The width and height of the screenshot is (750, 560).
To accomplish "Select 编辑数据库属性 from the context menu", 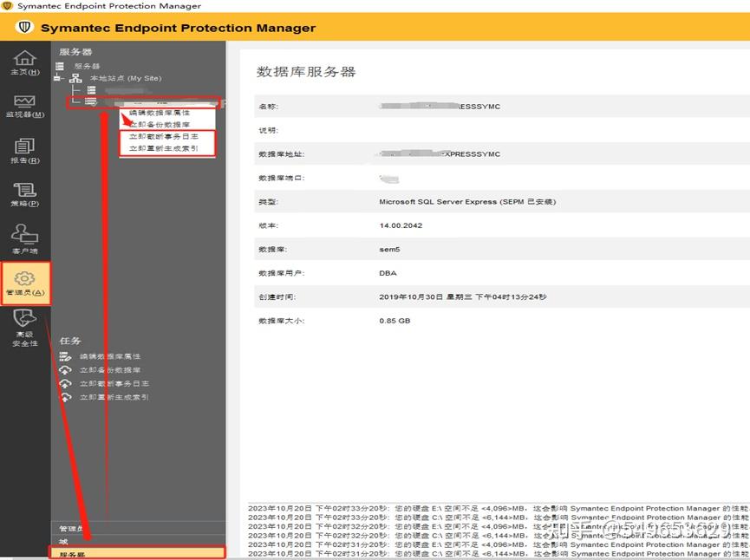I will tap(160, 114).
